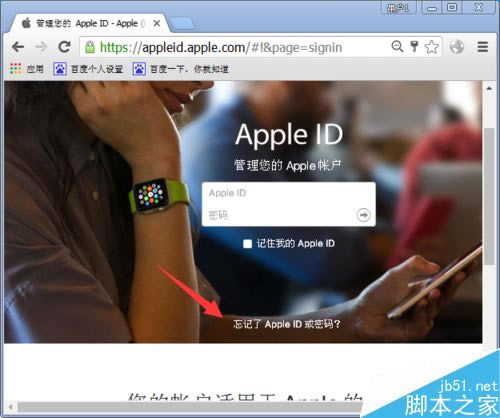The height and width of the screenshot is (418, 500).
Task: Click the vertical scrollbar thumb
Action: coord(489,196)
